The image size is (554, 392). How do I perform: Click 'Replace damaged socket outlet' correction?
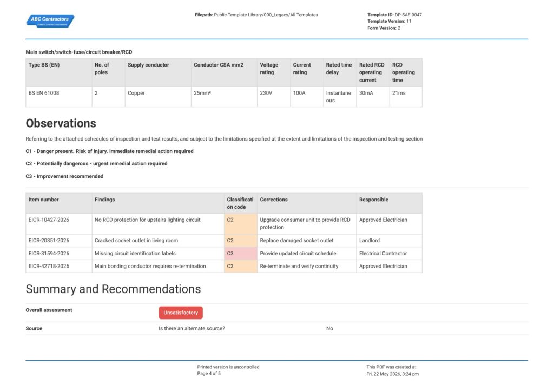296,241
